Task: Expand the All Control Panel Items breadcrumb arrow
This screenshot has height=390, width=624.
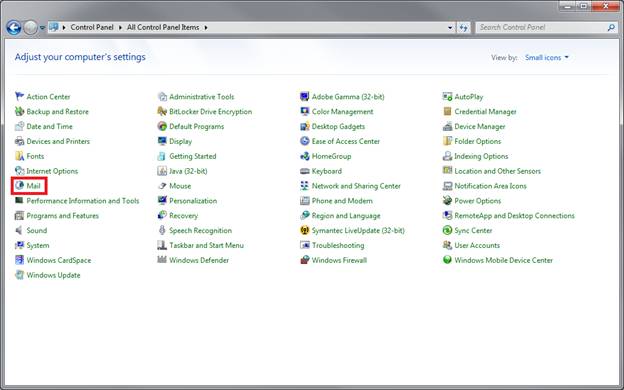Action: (206, 27)
